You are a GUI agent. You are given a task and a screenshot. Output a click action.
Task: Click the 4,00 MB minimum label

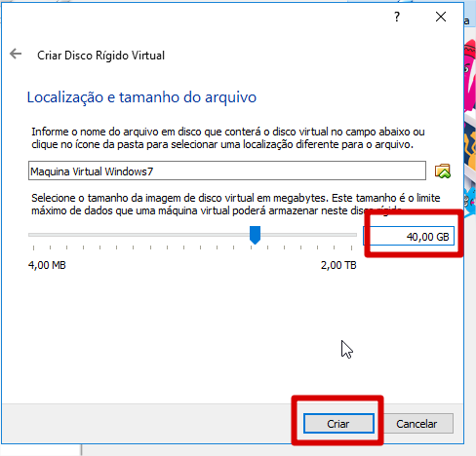click(47, 265)
